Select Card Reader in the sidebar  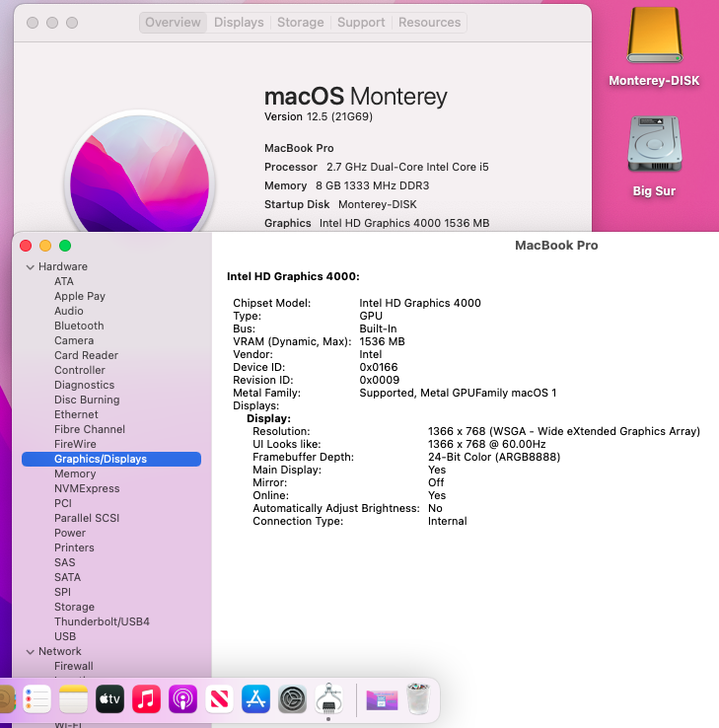[x=87, y=356]
